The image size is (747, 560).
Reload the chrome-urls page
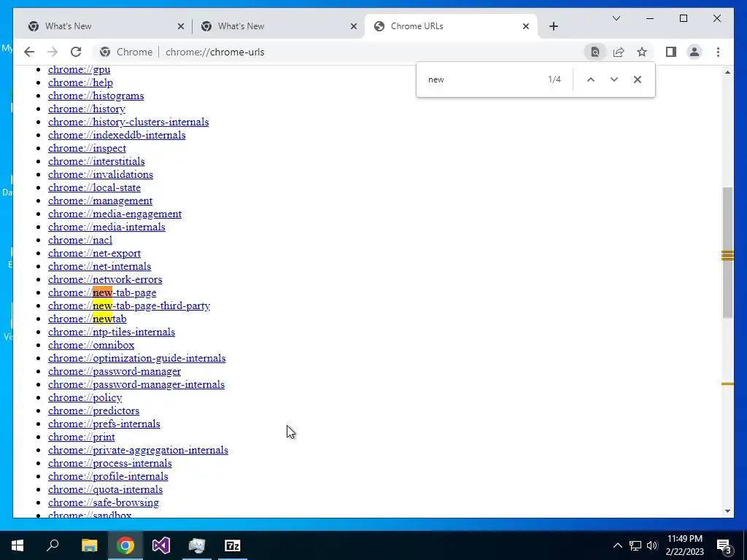(x=76, y=52)
